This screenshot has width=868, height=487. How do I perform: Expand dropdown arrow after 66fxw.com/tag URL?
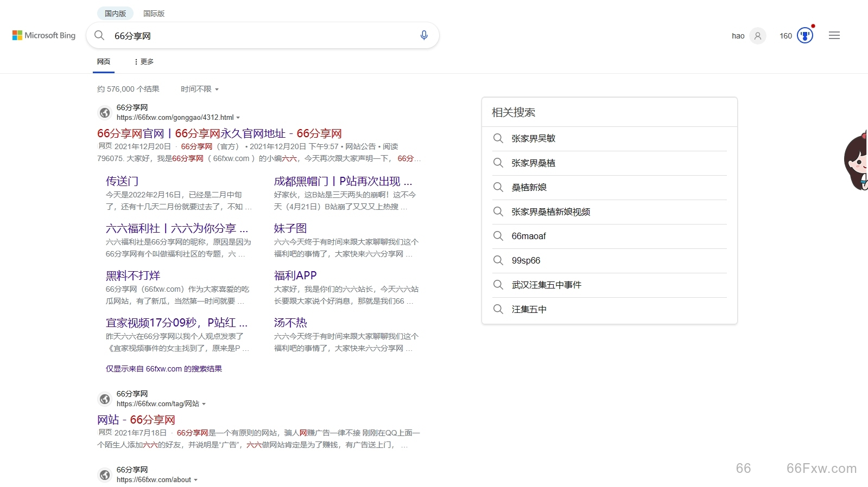pos(204,404)
